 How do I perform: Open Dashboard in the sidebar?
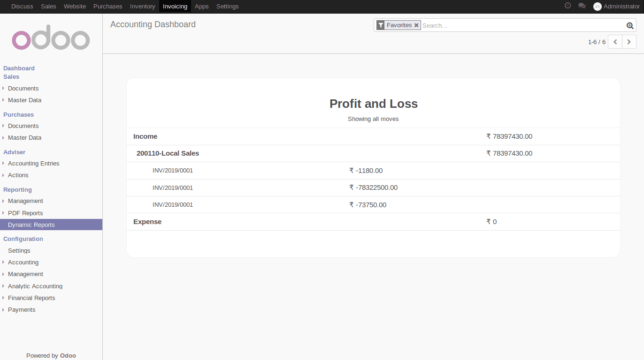(19, 68)
